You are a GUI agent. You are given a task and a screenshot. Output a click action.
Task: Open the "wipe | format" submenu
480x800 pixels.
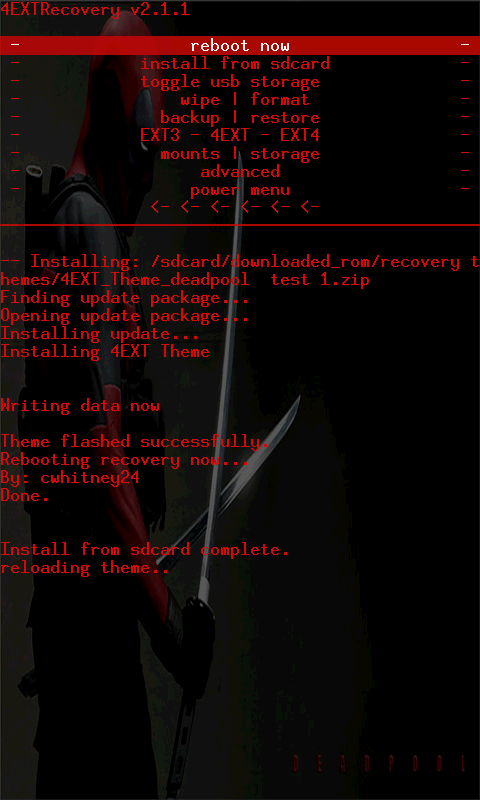pos(240,99)
